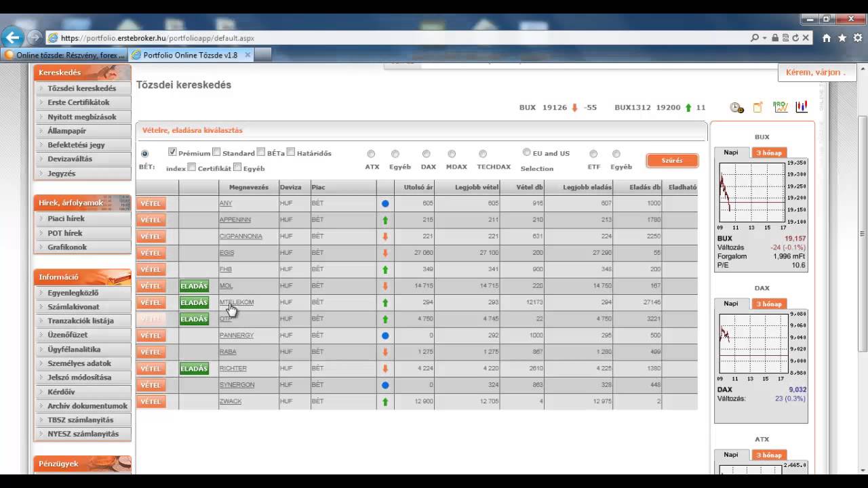Enable the BÉTa checkbox
This screenshot has width=868, height=488.
click(x=261, y=152)
